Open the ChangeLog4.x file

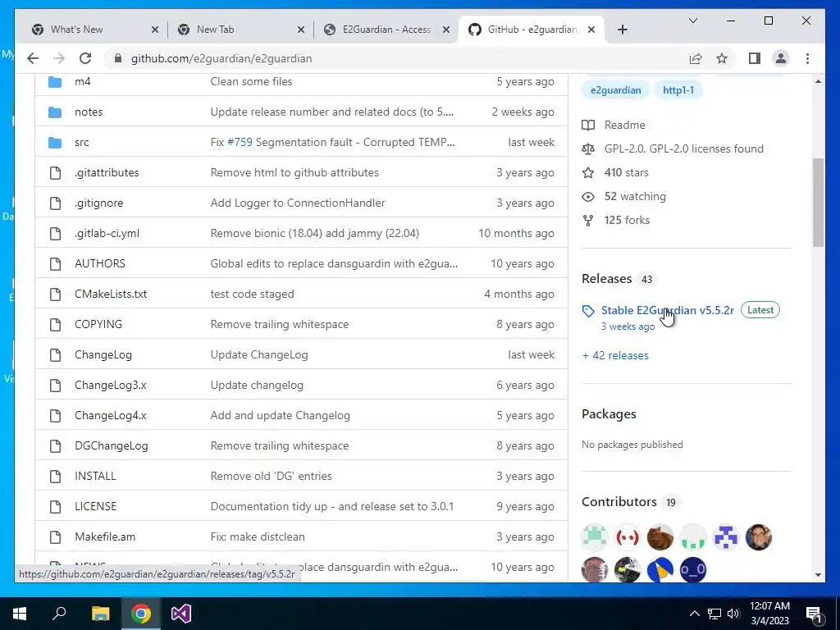click(111, 415)
